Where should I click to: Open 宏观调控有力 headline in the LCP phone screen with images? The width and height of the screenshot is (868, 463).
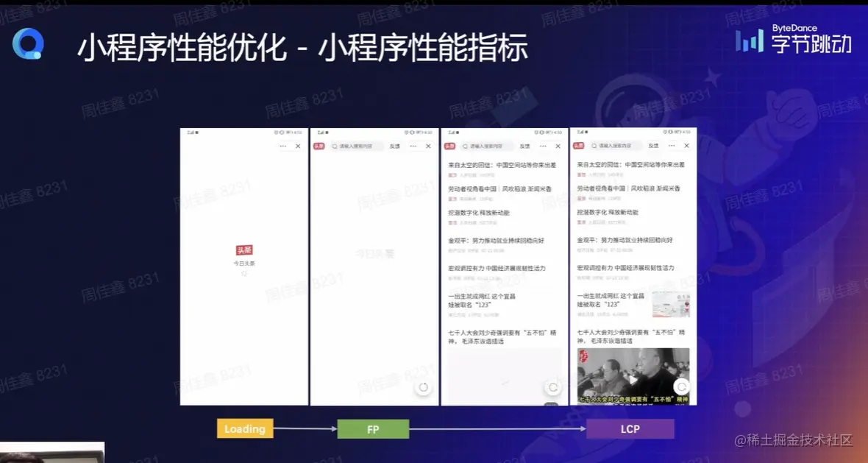click(625, 268)
